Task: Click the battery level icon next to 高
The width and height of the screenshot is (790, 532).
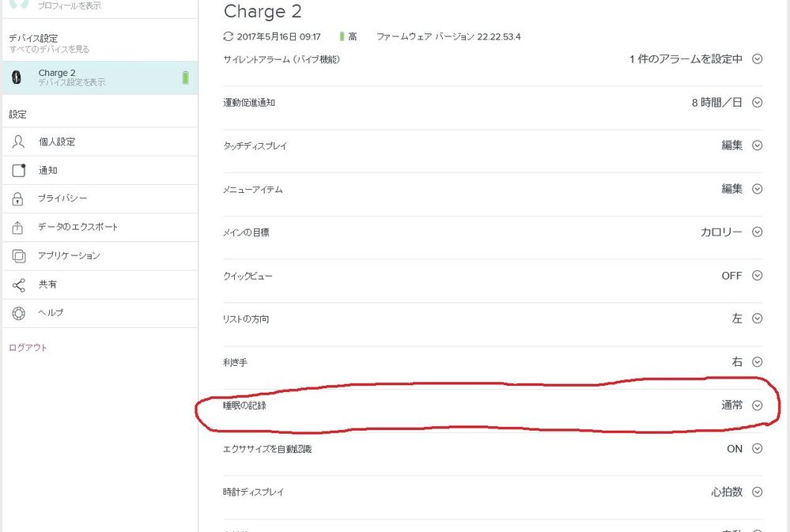Action: point(342,36)
